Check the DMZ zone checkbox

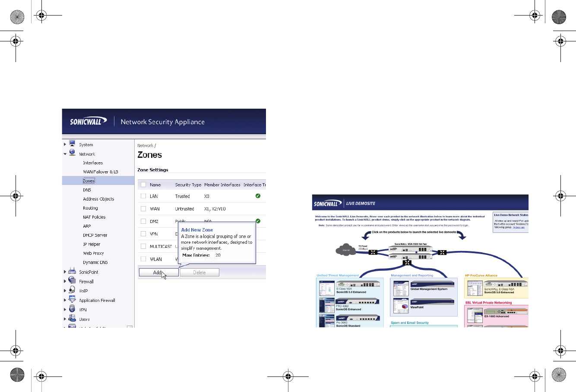point(143,221)
